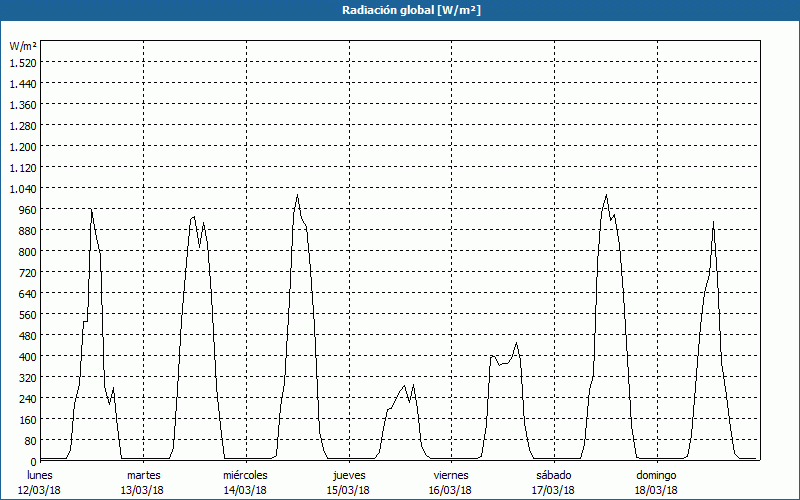Screen dimensions: 800x500
Task: Click the 960 y-axis tick label
Action: click(27, 209)
